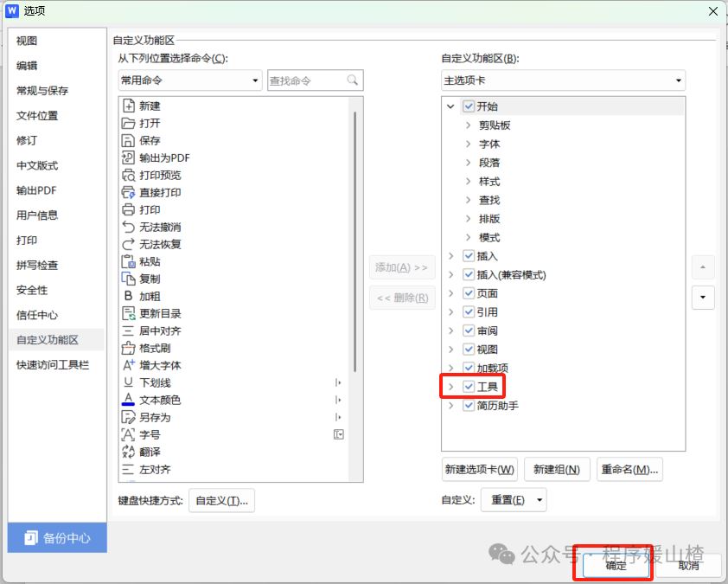Click the 居中对齐 icon

128,331
